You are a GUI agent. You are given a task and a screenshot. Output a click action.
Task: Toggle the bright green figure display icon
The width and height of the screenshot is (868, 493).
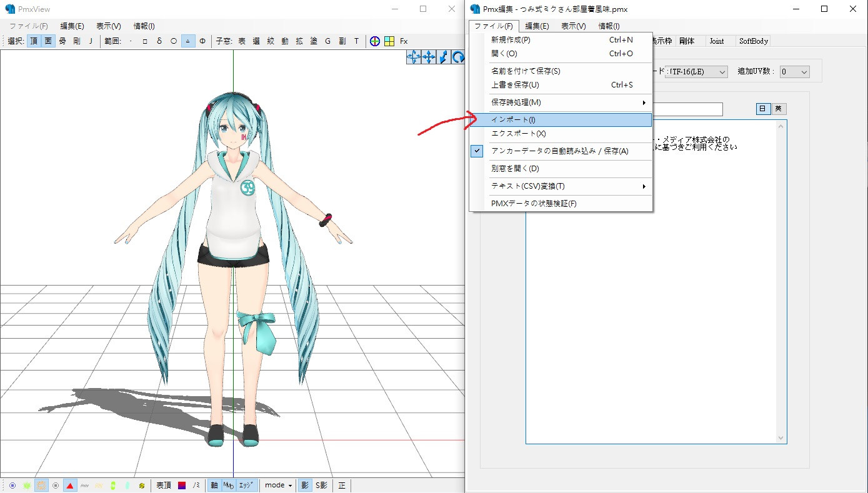tap(113, 485)
